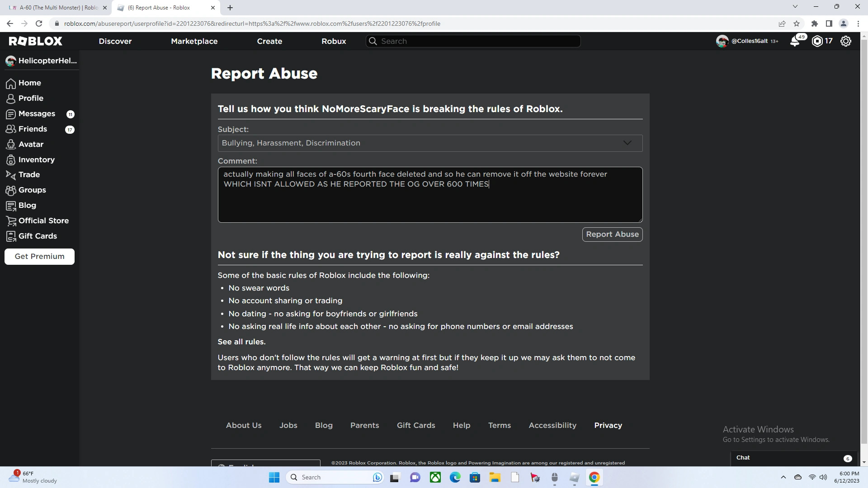Open the Chrome tab search chevron
The width and height of the screenshot is (868, 488).
pos(795,7)
